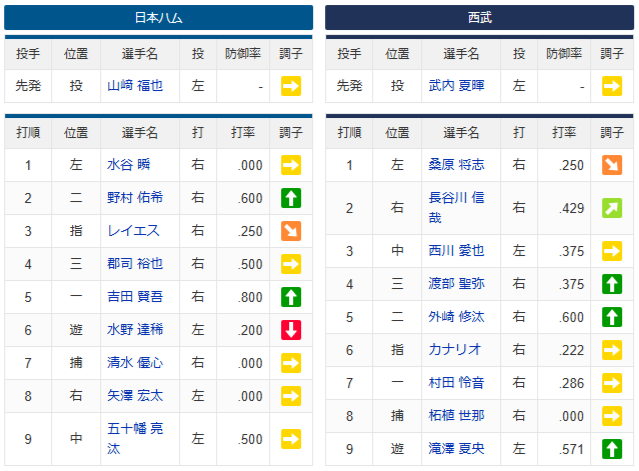The width and height of the screenshot is (639, 471).
Task: Click yellow arrow icon for 矢澤 宏太
Action: (291, 396)
